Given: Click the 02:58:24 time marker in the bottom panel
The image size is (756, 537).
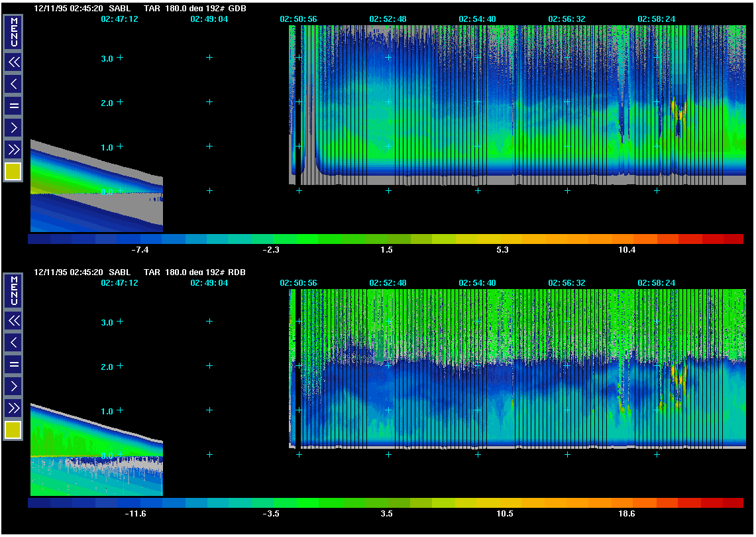Looking at the screenshot, I should [x=656, y=283].
